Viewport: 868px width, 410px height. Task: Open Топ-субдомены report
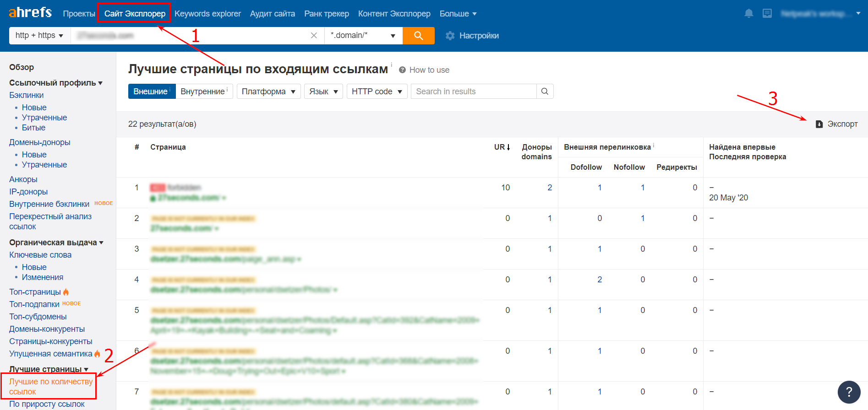click(38, 317)
